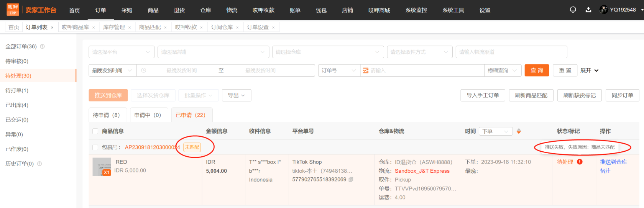Click the batch list icon in the order number input
Screen dimensions: 644x208
point(366,70)
